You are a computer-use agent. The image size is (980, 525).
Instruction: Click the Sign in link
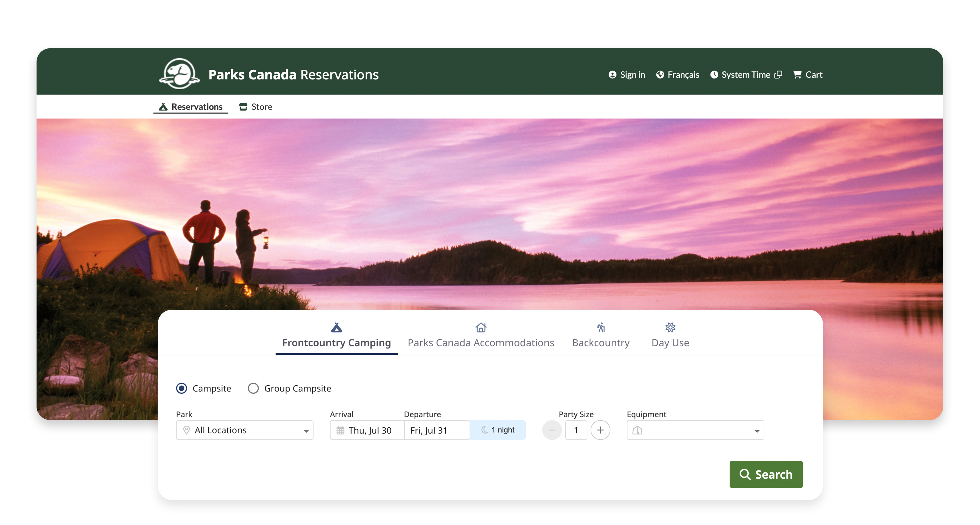click(627, 74)
